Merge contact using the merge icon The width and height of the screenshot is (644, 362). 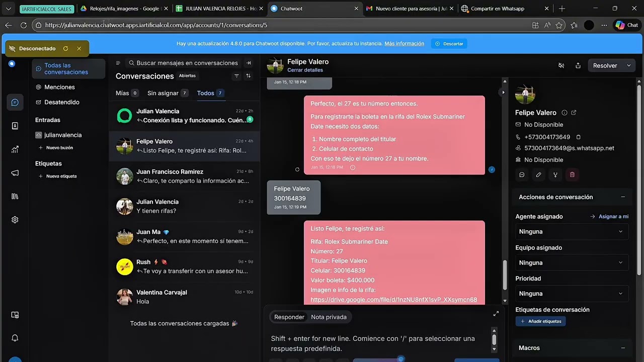pyautogui.click(x=555, y=174)
